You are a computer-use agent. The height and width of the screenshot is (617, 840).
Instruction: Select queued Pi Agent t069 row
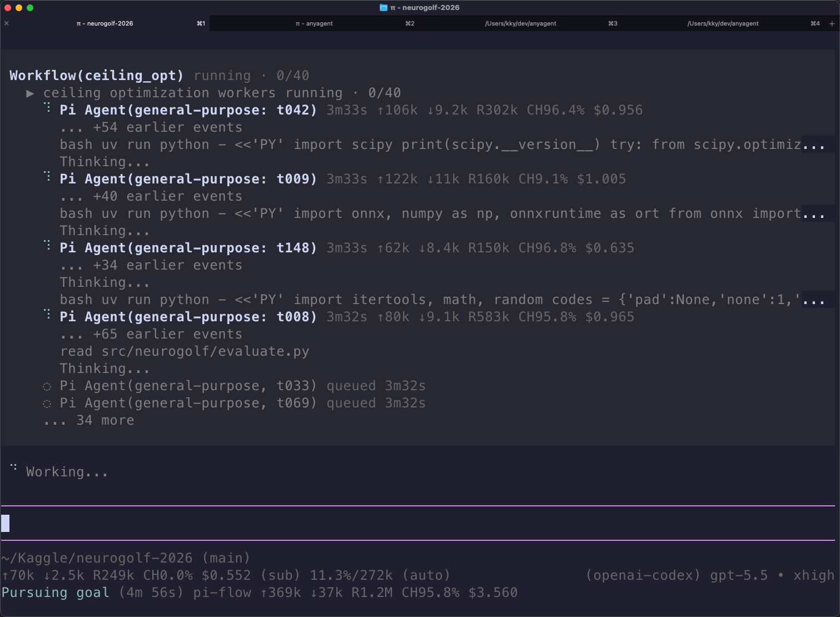pos(235,403)
